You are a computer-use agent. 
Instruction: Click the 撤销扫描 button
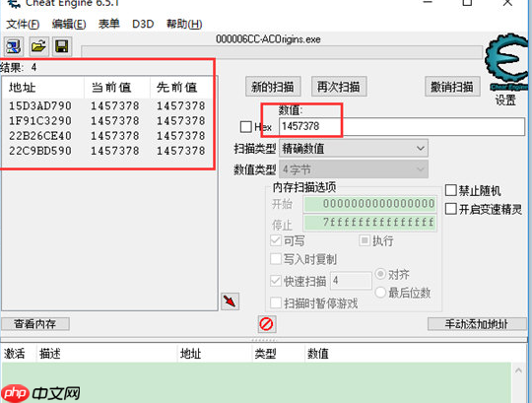click(x=452, y=87)
